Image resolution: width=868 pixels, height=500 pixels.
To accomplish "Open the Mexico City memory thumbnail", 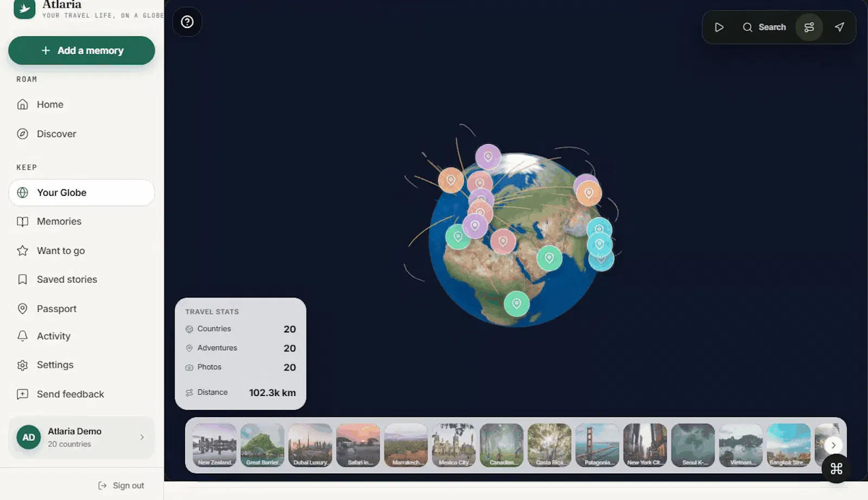I will tap(454, 445).
